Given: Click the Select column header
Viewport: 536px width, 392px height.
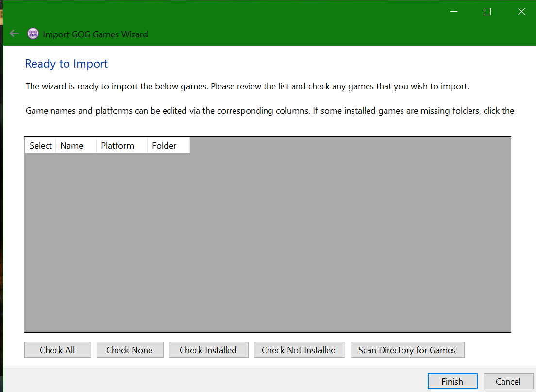Looking at the screenshot, I should pos(40,145).
